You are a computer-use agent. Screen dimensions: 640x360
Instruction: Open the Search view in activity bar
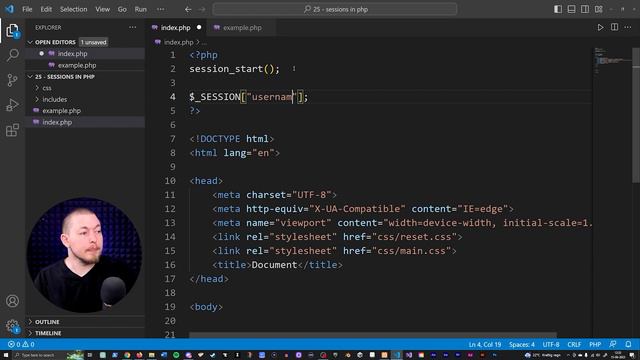[x=12, y=55]
